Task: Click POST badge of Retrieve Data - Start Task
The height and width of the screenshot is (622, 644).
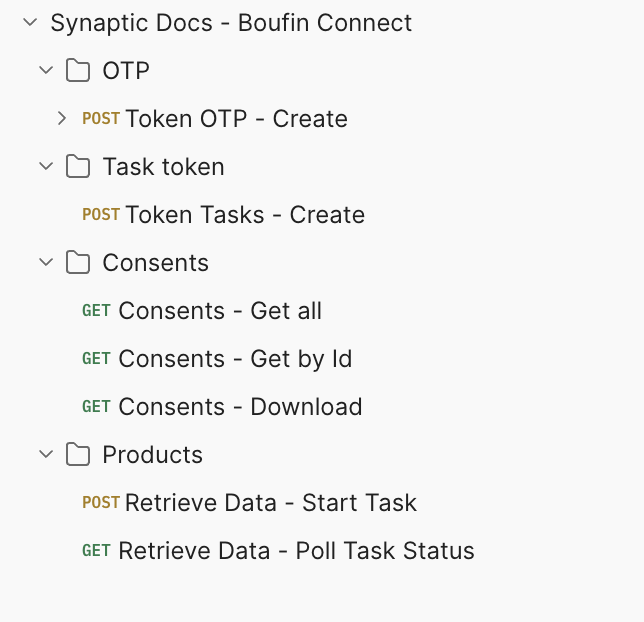Action: click(101, 503)
